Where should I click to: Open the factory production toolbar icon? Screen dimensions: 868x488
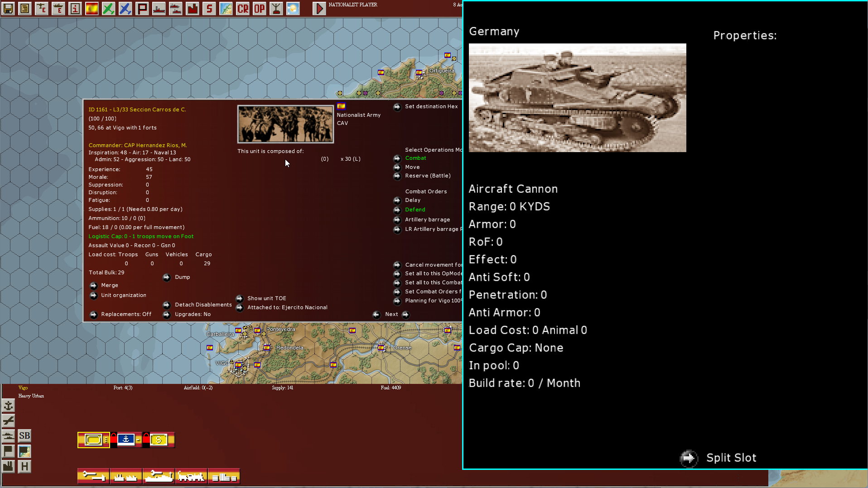[x=193, y=8]
